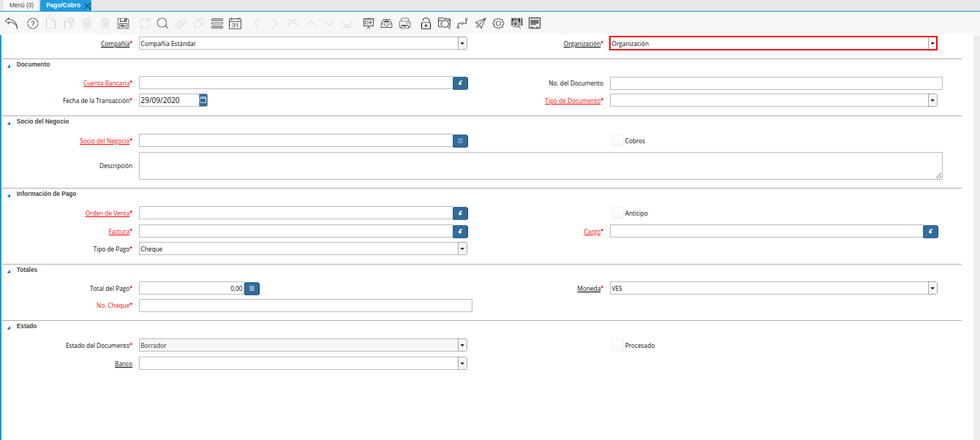Click the Request paper plane icon
Image resolution: width=980 pixels, height=440 pixels.
(480, 23)
